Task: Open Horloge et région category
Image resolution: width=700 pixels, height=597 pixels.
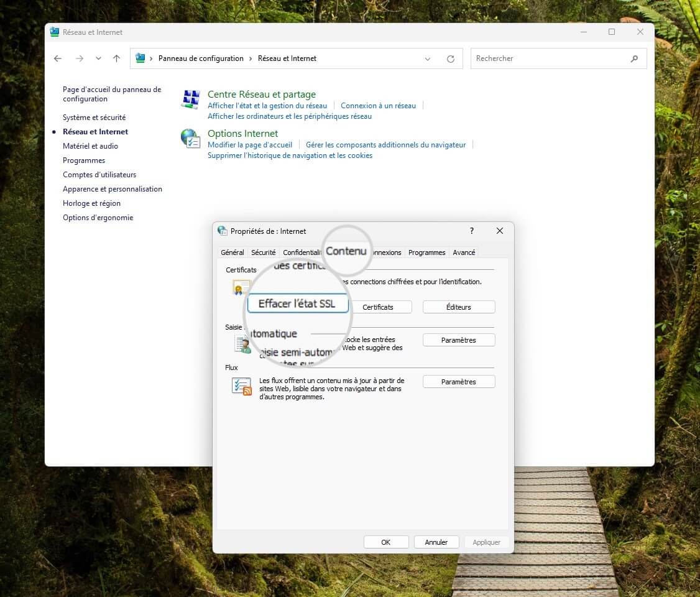Action: pyautogui.click(x=91, y=203)
